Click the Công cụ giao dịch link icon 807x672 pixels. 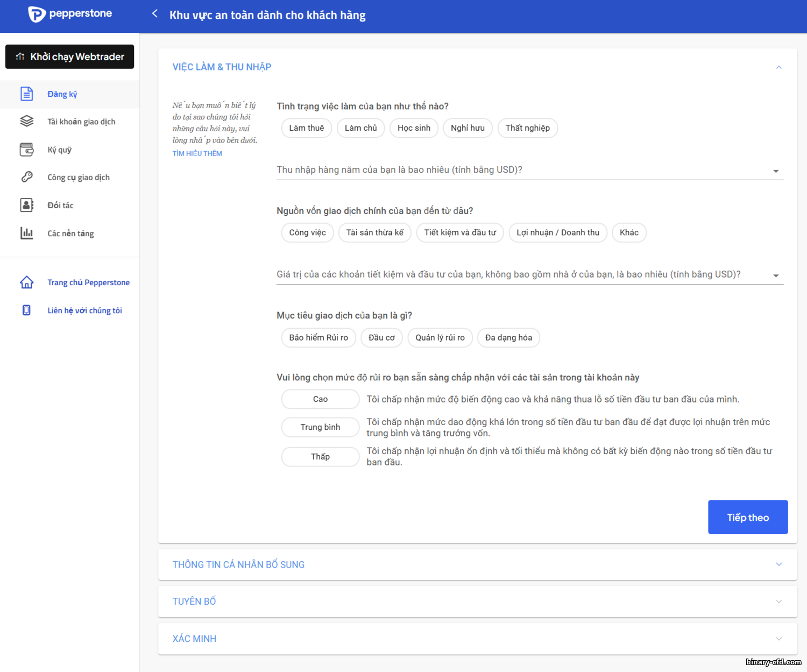pyautogui.click(x=26, y=177)
